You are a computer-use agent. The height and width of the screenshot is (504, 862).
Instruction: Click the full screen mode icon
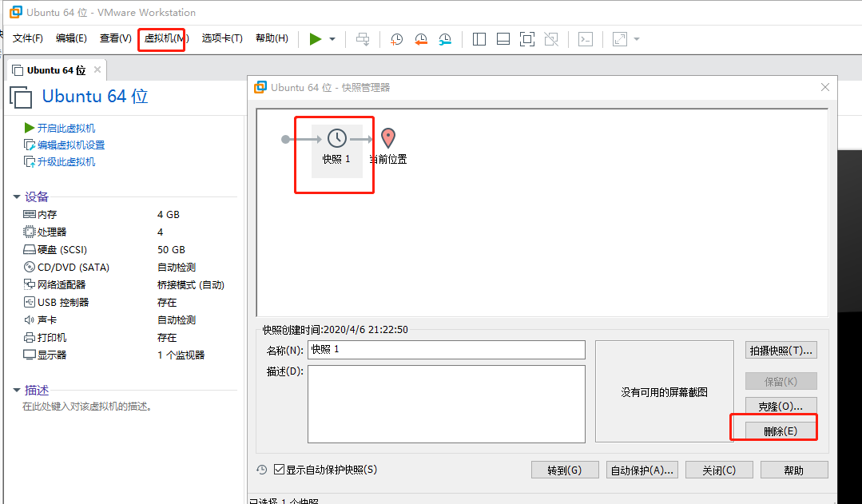coord(527,39)
